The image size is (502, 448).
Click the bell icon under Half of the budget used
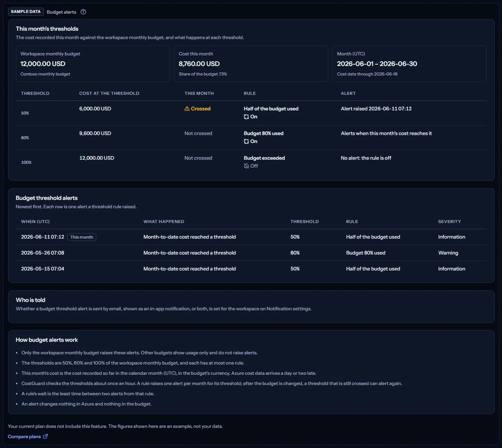[246, 117]
